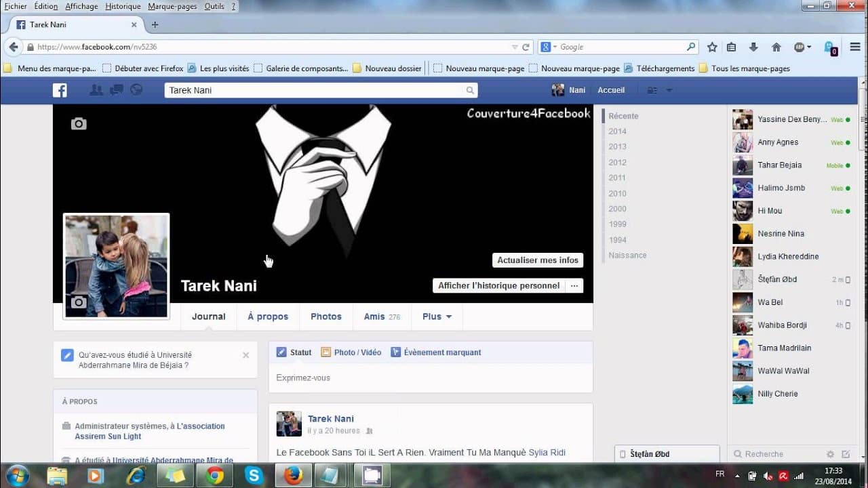Click Sylia Ridi tagged name link
Screen dimensions: 868x488
coord(547,453)
